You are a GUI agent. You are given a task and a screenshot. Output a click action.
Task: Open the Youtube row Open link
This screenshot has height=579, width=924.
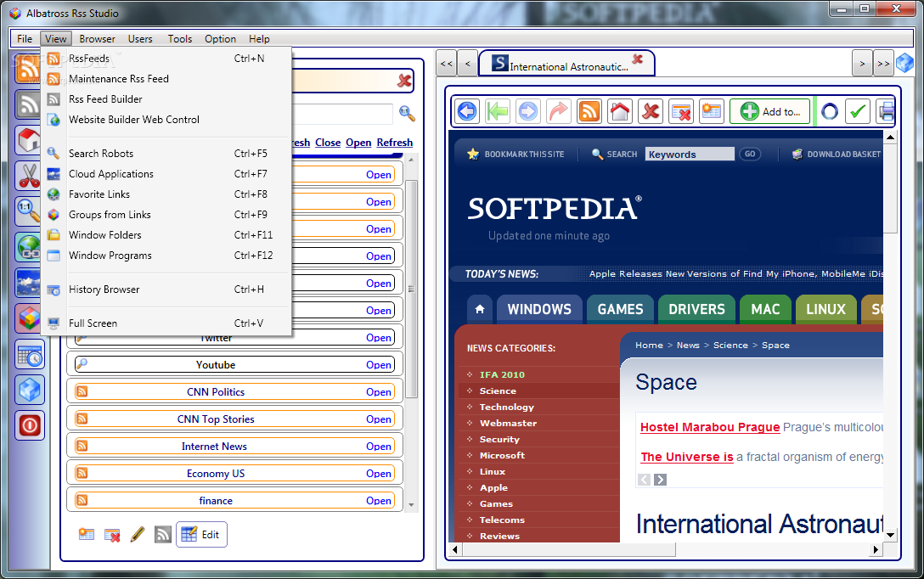(378, 365)
